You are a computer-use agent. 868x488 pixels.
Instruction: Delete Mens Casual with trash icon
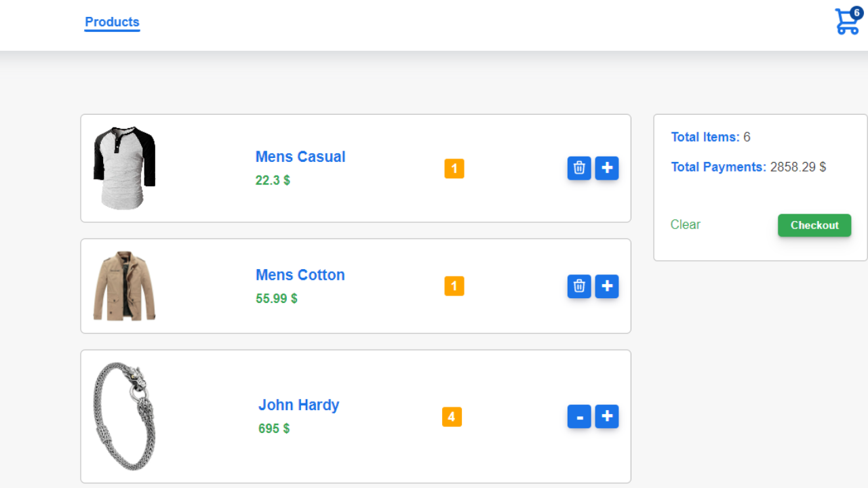tap(579, 168)
